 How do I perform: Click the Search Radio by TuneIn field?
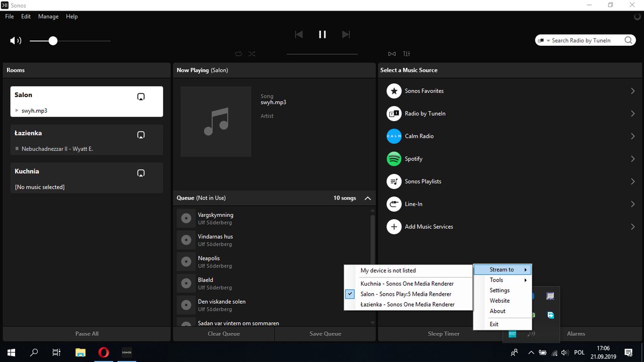point(586,40)
